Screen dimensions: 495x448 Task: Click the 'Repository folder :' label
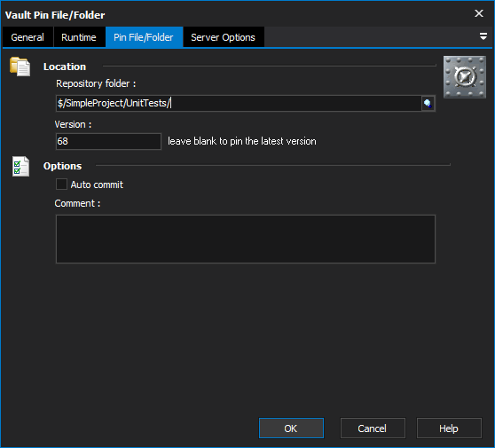click(x=96, y=83)
